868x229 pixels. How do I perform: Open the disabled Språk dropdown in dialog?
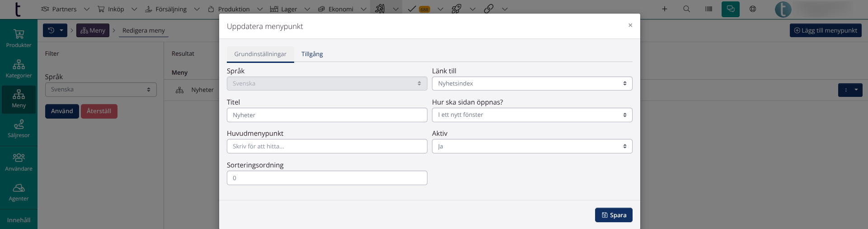327,83
